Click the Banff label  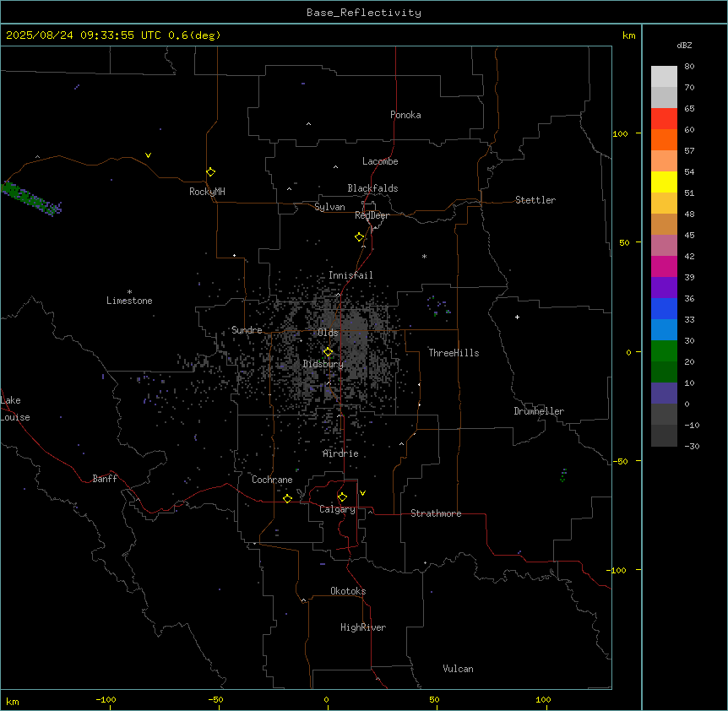pyautogui.click(x=105, y=479)
